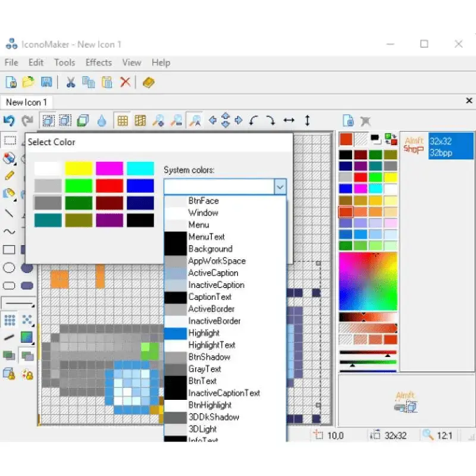Open the Help menu
Image resolution: width=476 pixels, height=476 pixels.
click(x=161, y=62)
